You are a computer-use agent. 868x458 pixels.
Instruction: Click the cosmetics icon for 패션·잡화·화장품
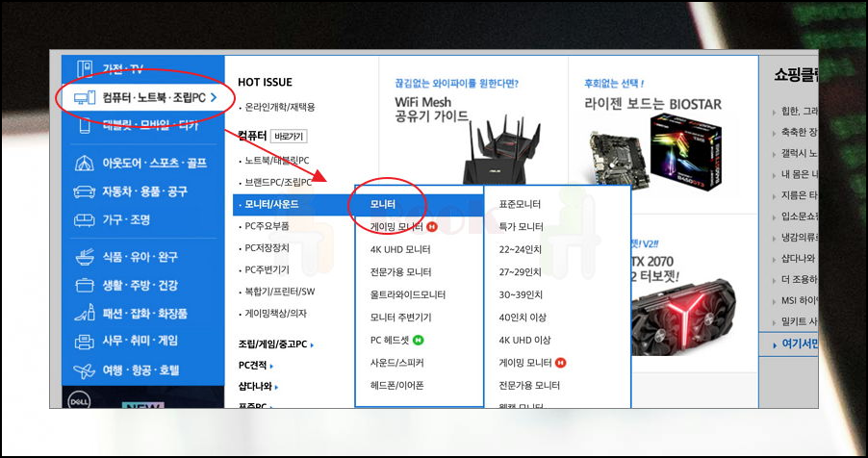85,314
